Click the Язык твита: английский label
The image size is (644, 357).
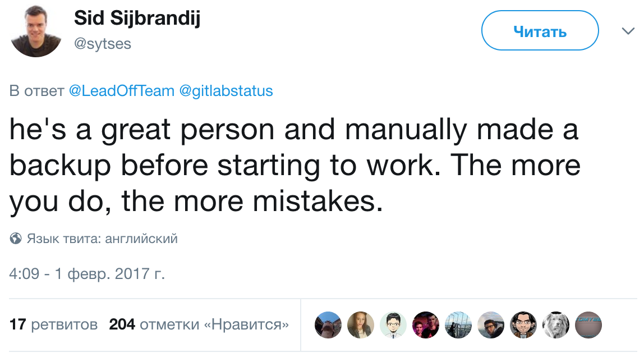[x=102, y=239]
